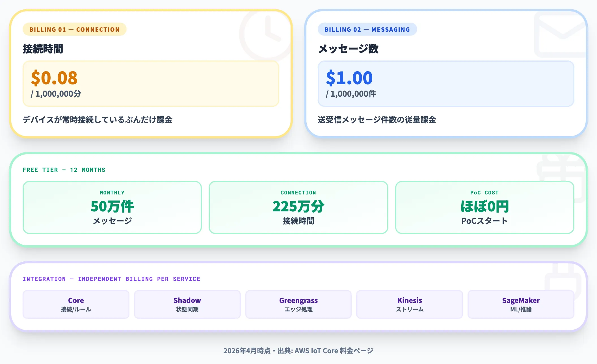Select the BILLING 01 — CONNECTION badge
The width and height of the screenshot is (597, 364).
(x=74, y=29)
